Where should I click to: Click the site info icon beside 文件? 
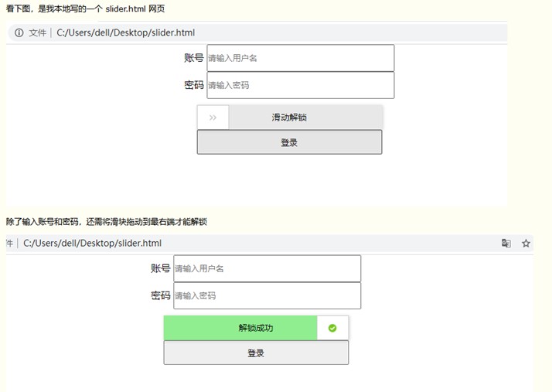19,33
